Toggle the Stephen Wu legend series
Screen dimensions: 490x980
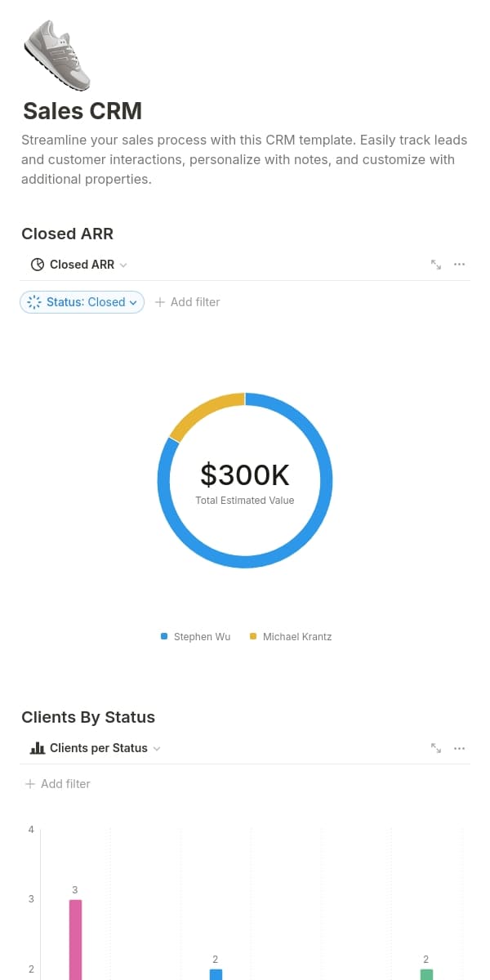[x=196, y=636]
